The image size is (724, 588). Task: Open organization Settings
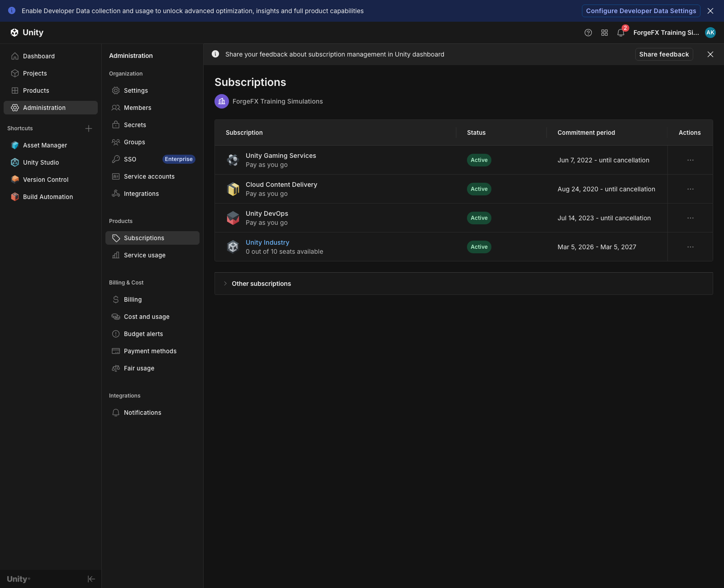tap(152, 90)
